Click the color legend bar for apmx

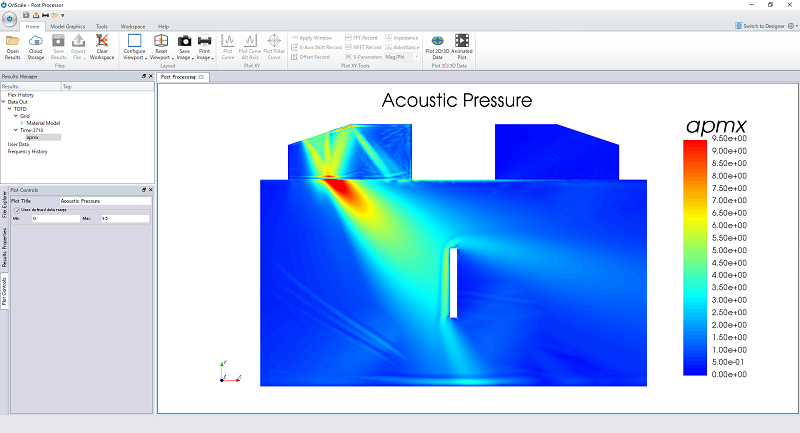point(694,257)
